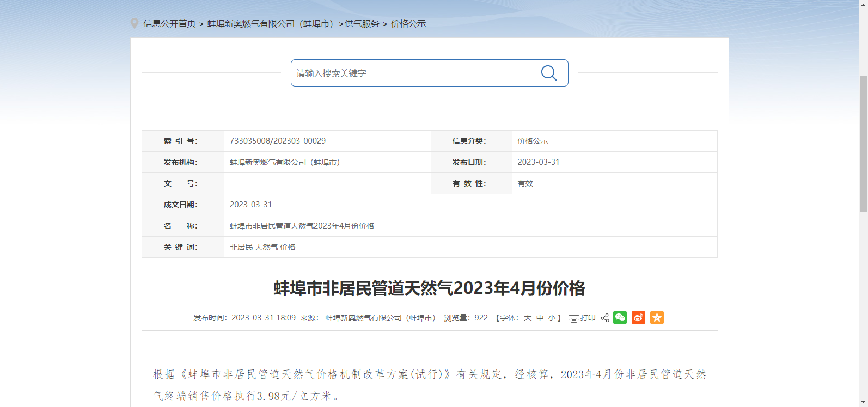Viewport: 868px width, 407px height.
Task: Click the 名称 label cell
Action: (x=183, y=226)
